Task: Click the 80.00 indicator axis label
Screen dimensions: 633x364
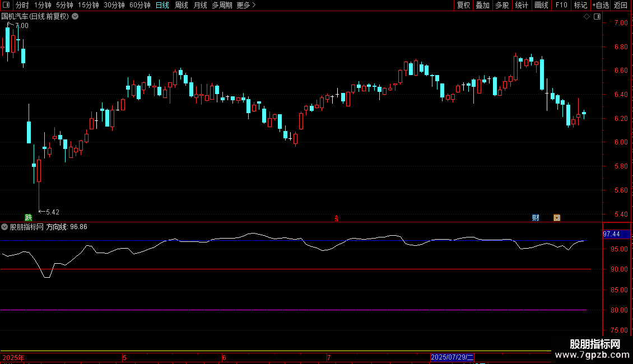Action: 619,310
